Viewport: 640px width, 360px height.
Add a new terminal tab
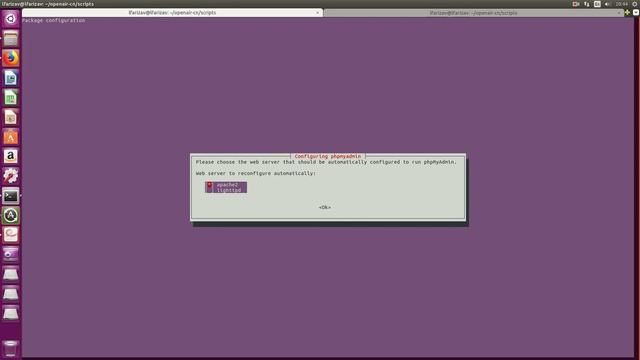pyautogui.click(x=627, y=13)
